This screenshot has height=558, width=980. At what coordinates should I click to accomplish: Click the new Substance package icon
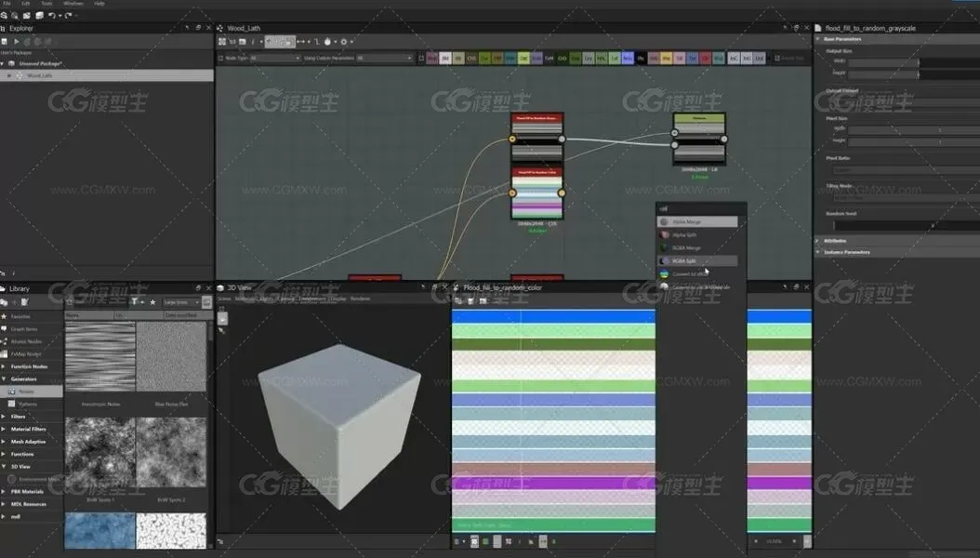tap(5, 16)
